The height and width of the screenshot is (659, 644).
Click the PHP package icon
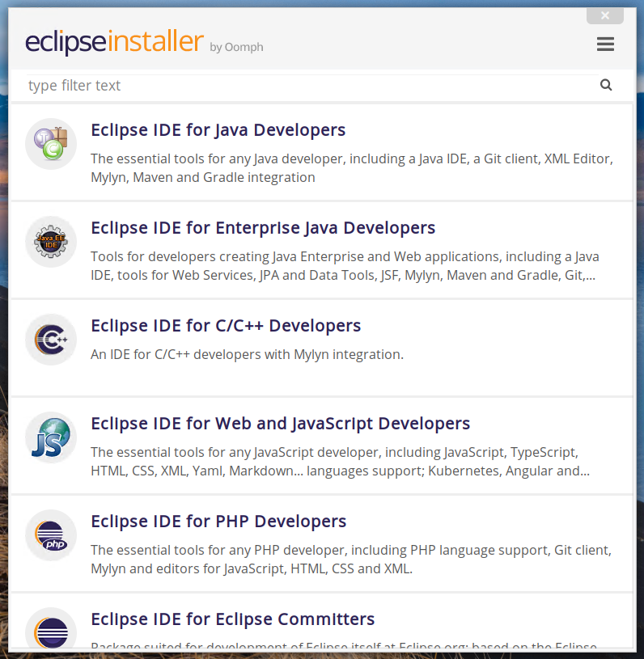[x=51, y=535]
